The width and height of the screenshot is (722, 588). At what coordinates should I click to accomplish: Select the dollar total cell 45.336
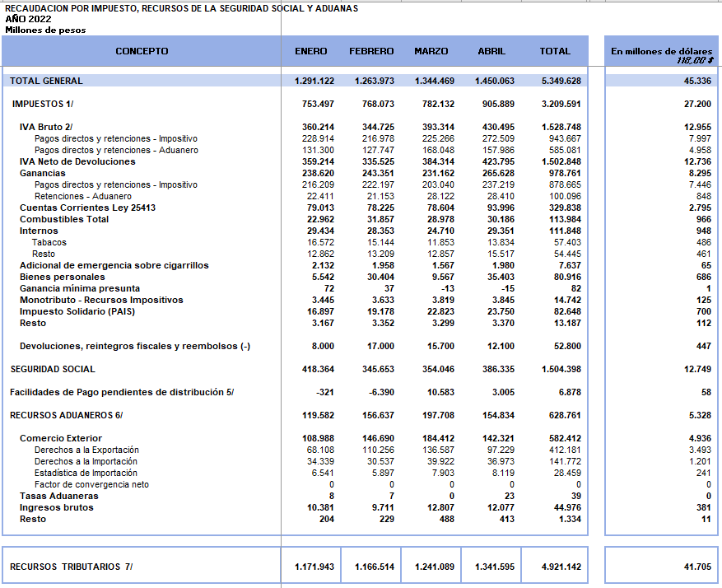(696, 81)
